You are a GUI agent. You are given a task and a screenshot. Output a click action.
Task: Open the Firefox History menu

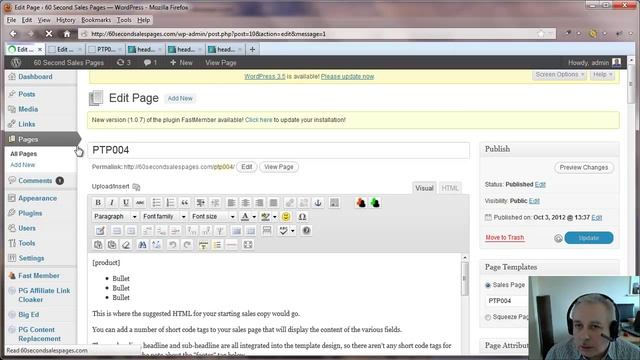coord(66,20)
